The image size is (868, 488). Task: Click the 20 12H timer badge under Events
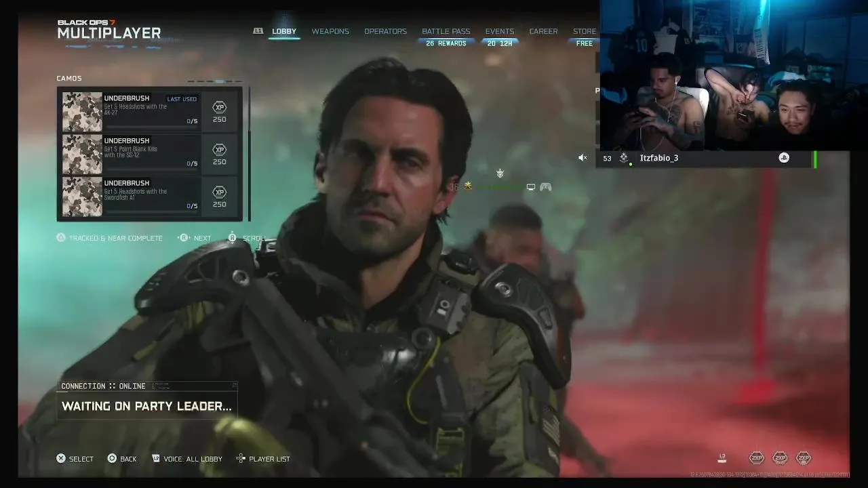(x=500, y=43)
